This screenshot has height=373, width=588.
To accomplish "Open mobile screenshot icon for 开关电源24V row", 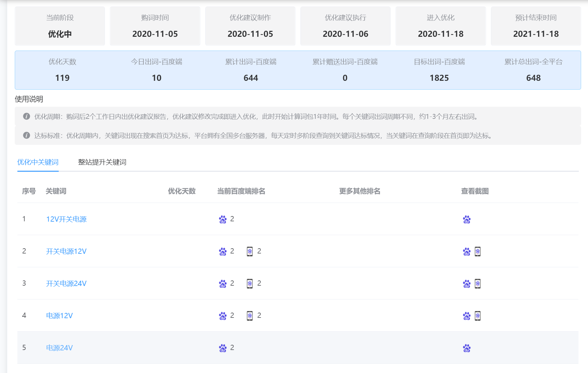I will click(x=477, y=284).
